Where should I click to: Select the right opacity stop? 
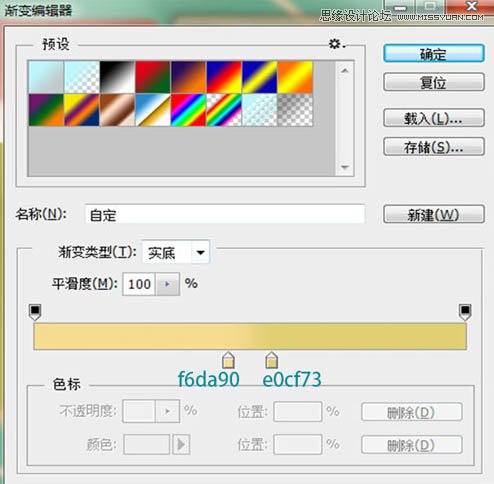tap(465, 312)
